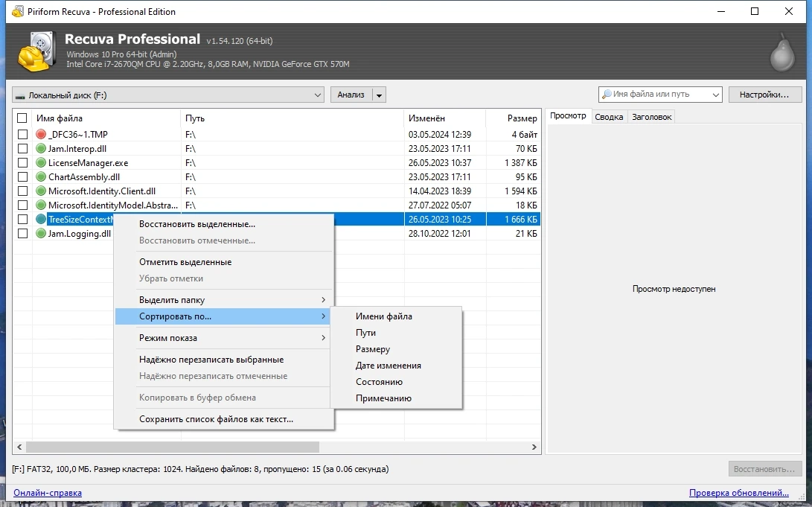Sort by Размеру
This screenshot has height=507, width=812.
[396, 349]
